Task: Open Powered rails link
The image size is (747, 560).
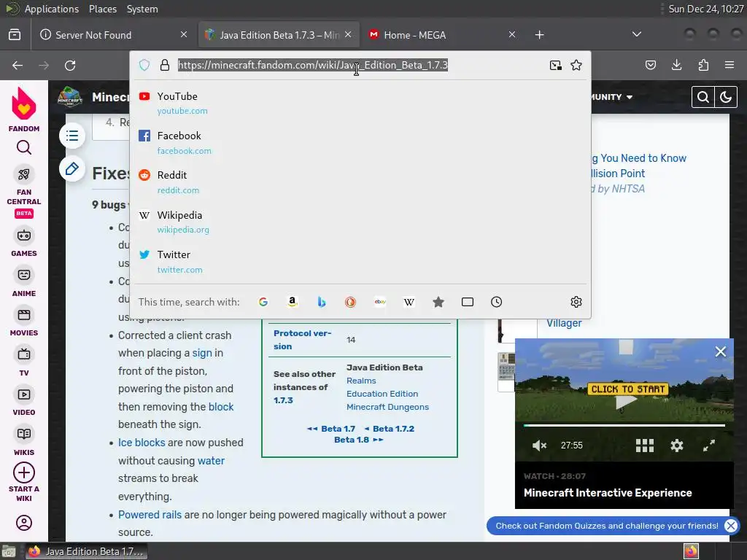Action: click(150, 515)
